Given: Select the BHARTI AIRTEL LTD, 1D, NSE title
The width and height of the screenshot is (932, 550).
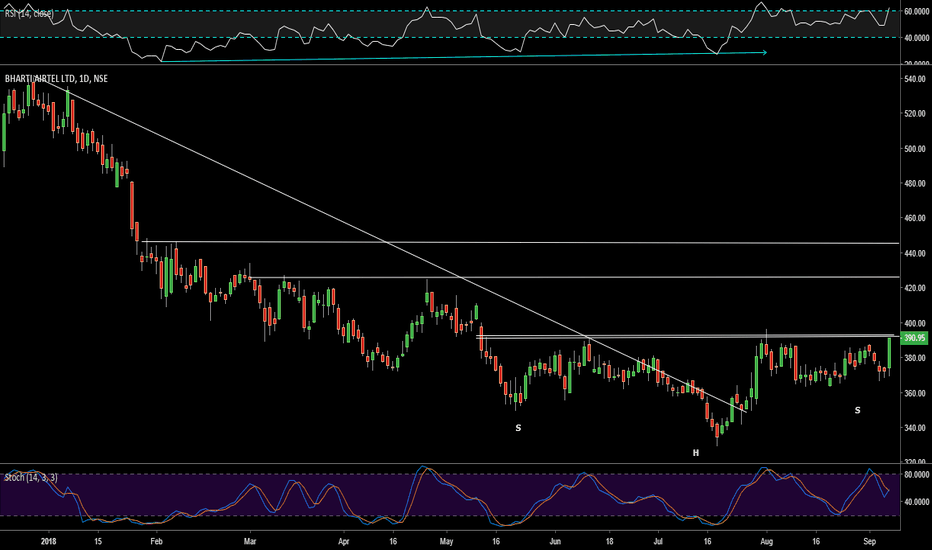Looking at the screenshot, I should 56,78.
